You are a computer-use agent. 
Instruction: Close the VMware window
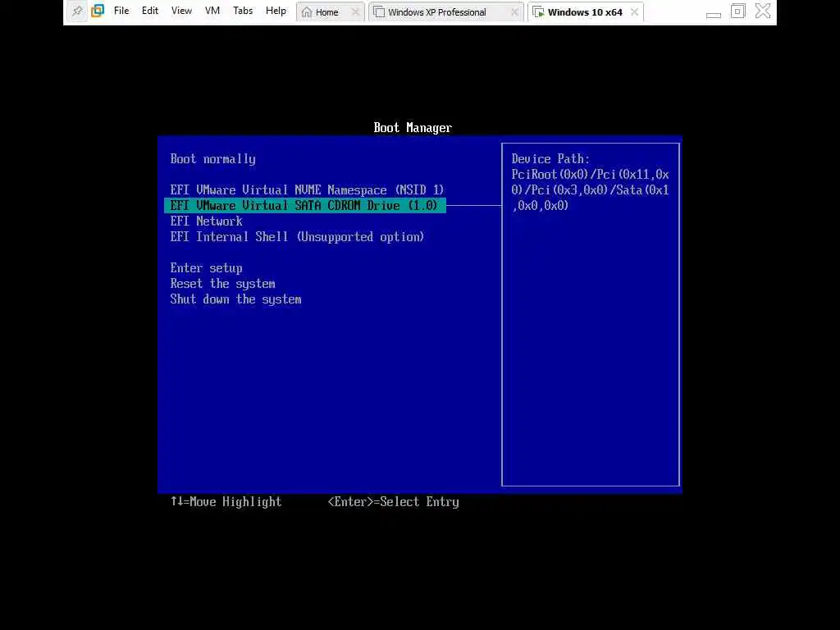(763, 11)
